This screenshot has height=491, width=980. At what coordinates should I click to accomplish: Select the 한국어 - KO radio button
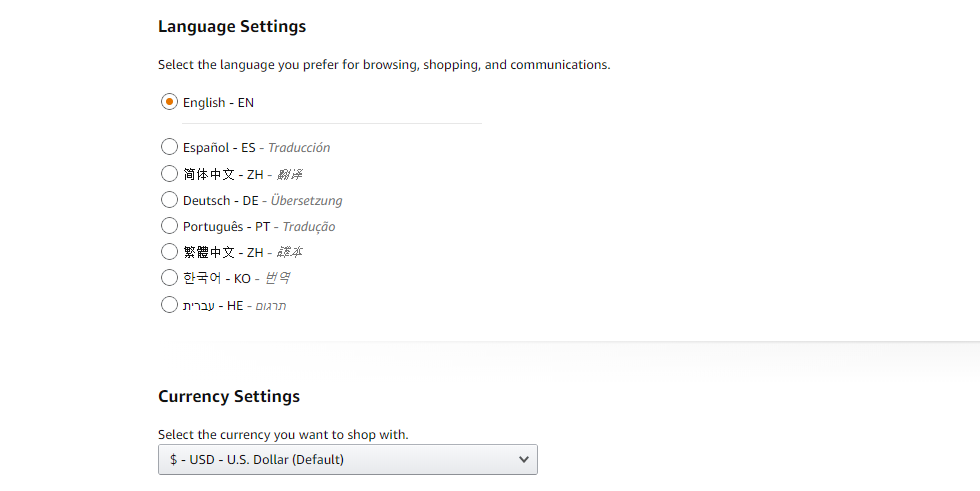(169, 278)
